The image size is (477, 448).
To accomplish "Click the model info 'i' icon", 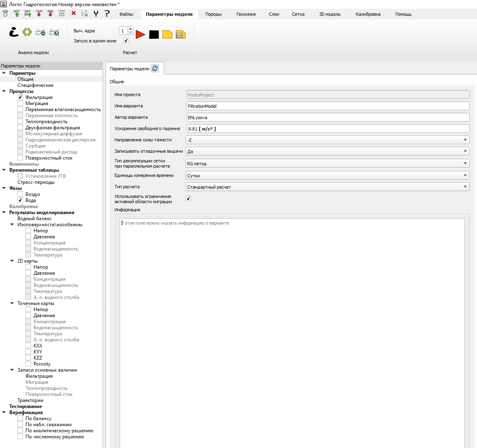I will 14,32.
